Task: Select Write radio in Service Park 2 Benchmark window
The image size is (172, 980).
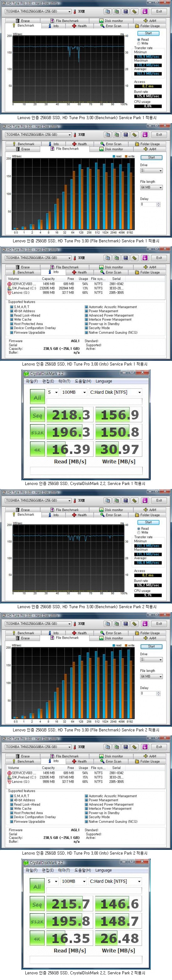Action: click(139, 533)
